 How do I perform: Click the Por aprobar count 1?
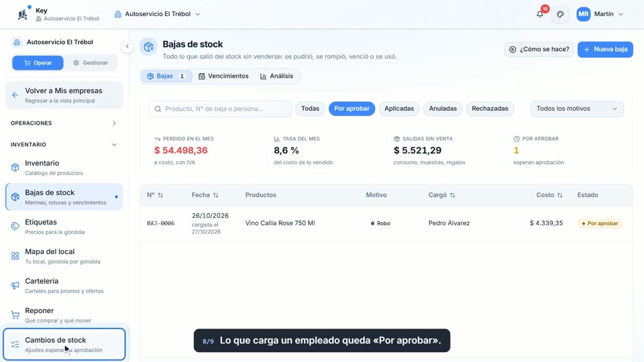(x=517, y=151)
